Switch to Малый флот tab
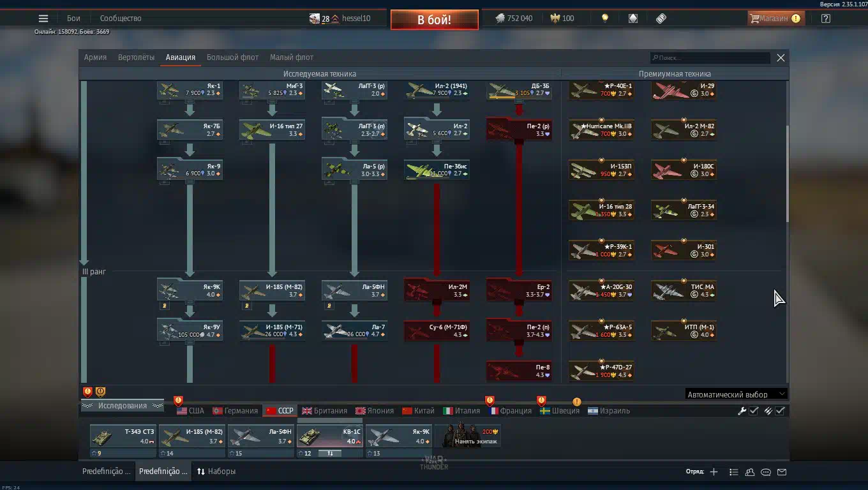The height and width of the screenshot is (490, 868). pos(292,57)
